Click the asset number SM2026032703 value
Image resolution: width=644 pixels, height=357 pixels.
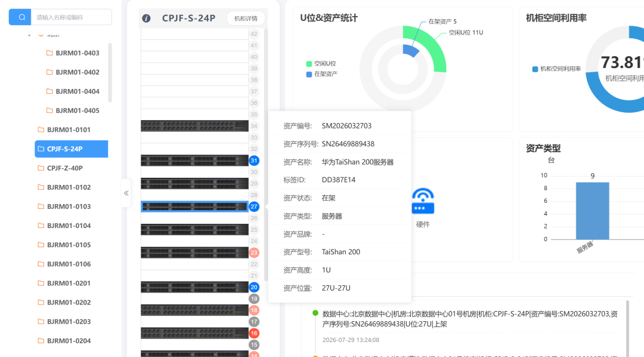tap(346, 126)
